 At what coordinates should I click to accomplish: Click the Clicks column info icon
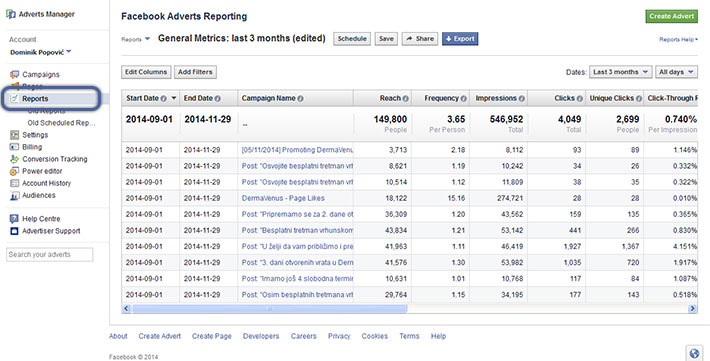click(580, 98)
